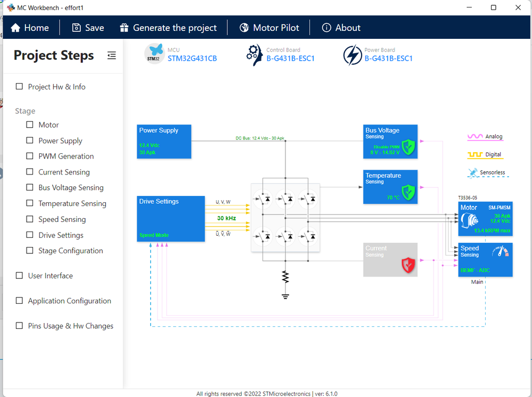532x397 pixels.
Task: Tick the Application Configuration checkbox
Action: 19,300
